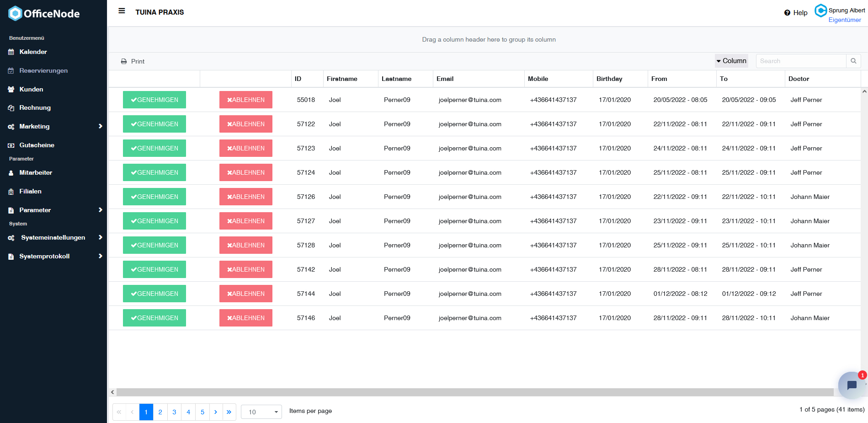Viewport: 868px width, 423px height.
Task: Approve reservation 55018 with Genehmigen
Action: [154, 100]
